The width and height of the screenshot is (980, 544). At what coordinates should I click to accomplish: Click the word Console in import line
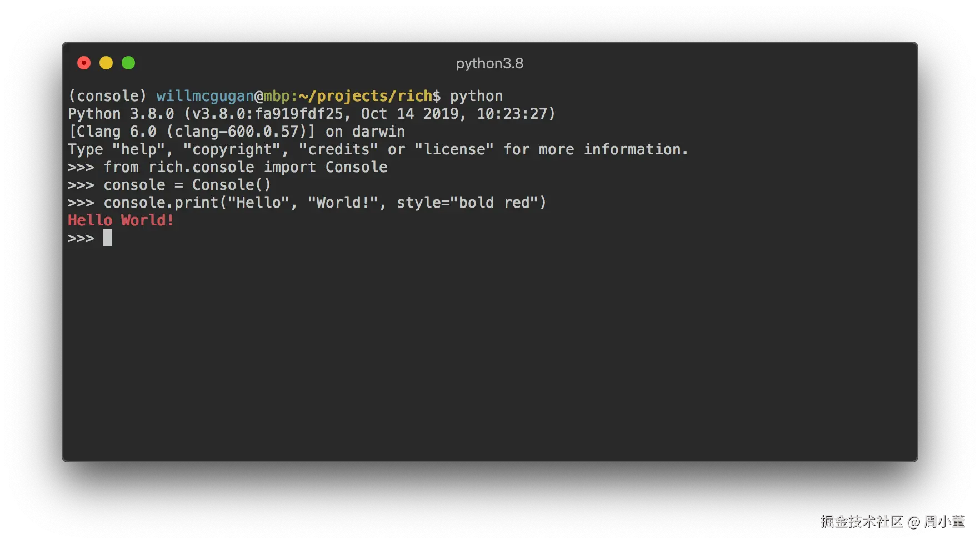coord(357,167)
